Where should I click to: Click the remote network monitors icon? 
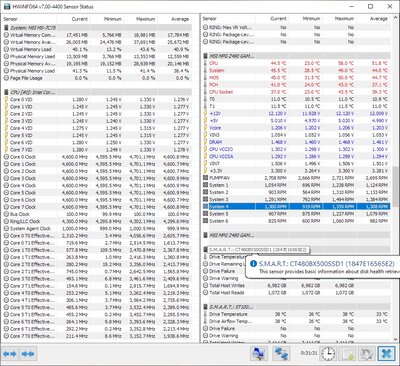point(281,353)
